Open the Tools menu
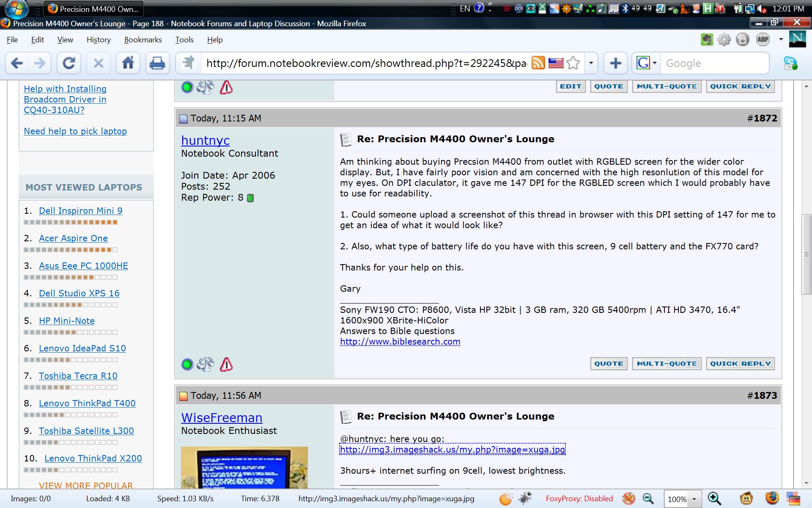Screen dimensions: 812x508 point(184,40)
